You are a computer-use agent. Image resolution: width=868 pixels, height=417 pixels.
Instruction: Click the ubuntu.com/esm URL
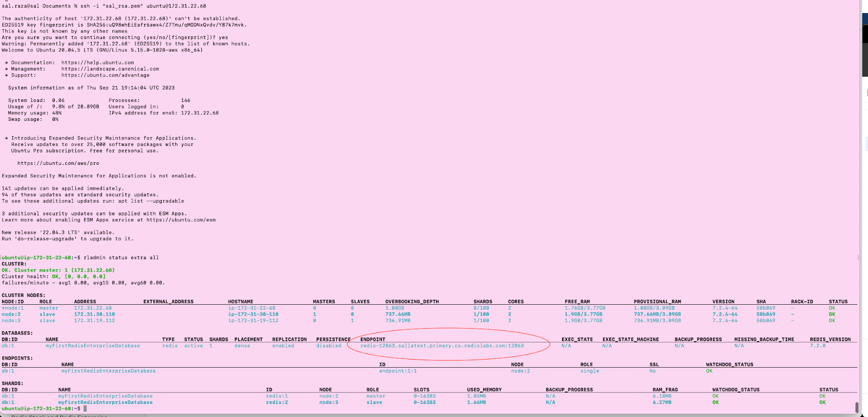(181, 220)
